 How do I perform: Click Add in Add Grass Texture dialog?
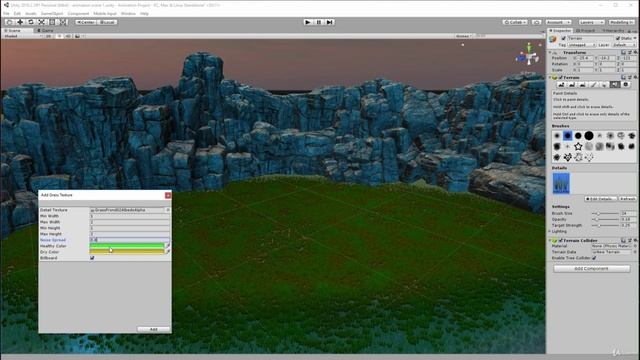click(x=153, y=329)
